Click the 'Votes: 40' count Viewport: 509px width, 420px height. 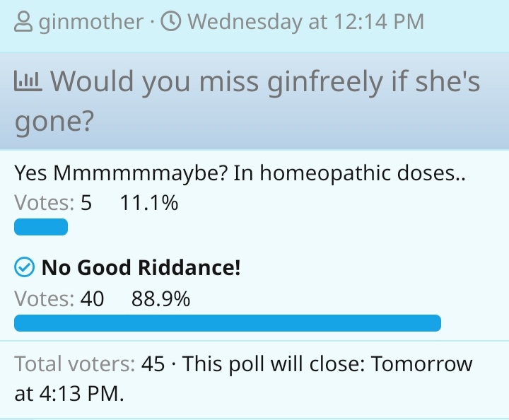click(x=59, y=299)
